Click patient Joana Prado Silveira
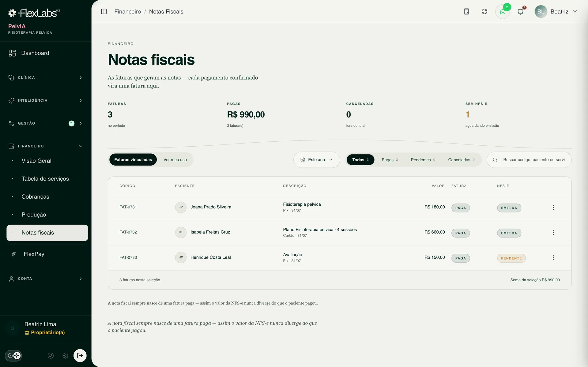 click(x=211, y=207)
